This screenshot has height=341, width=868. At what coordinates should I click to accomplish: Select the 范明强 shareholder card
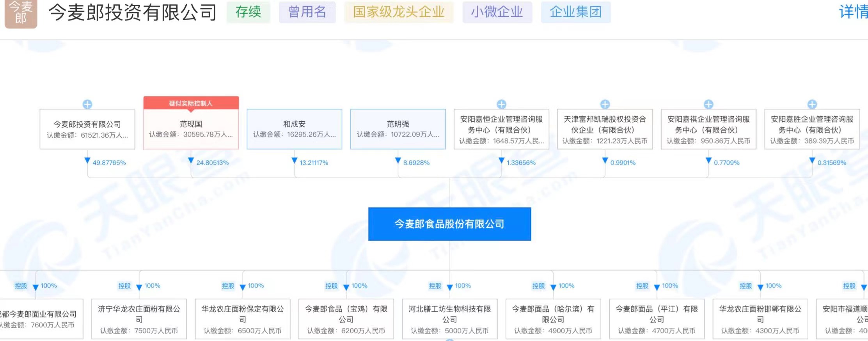(398, 129)
